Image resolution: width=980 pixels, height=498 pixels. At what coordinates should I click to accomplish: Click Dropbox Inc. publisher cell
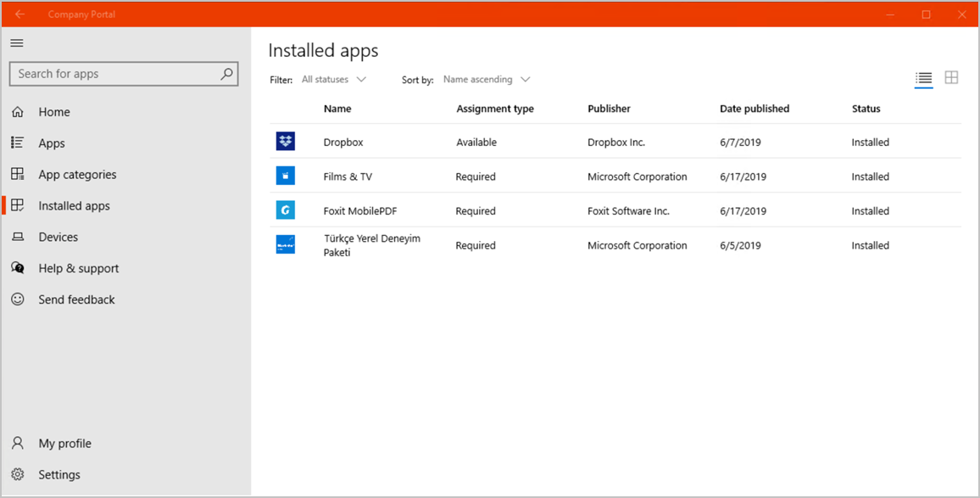pyautogui.click(x=615, y=142)
